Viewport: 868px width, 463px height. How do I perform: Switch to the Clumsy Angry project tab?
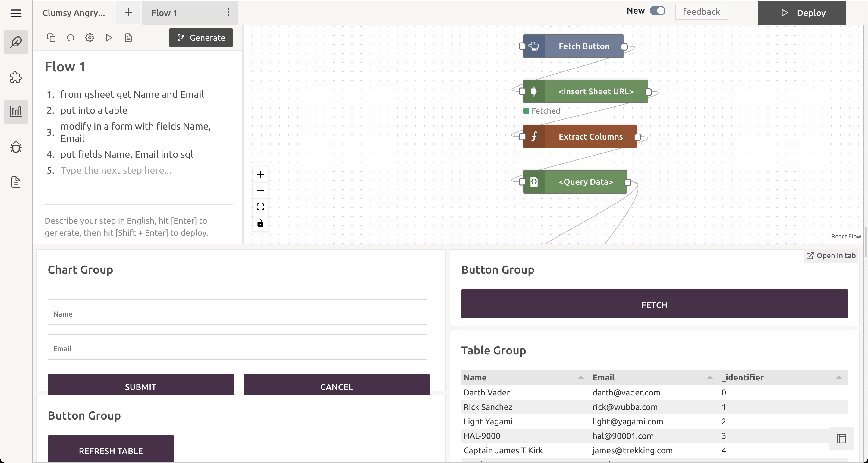(74, 13)
